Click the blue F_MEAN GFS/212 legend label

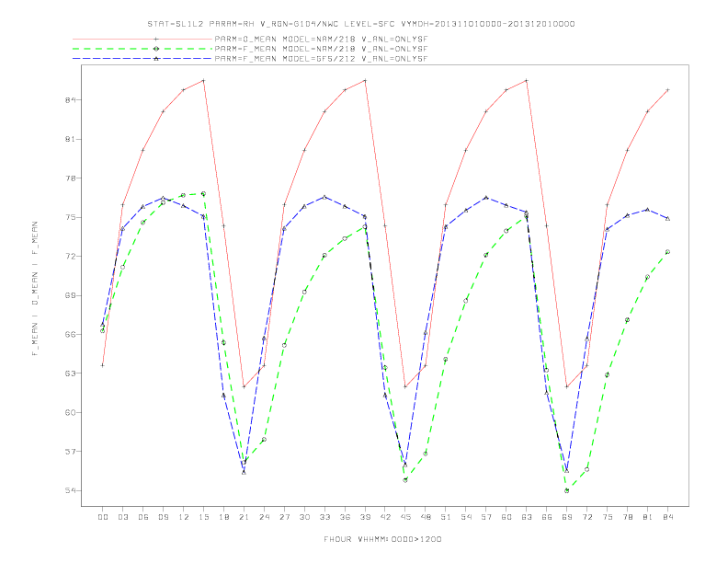(321, 59)
